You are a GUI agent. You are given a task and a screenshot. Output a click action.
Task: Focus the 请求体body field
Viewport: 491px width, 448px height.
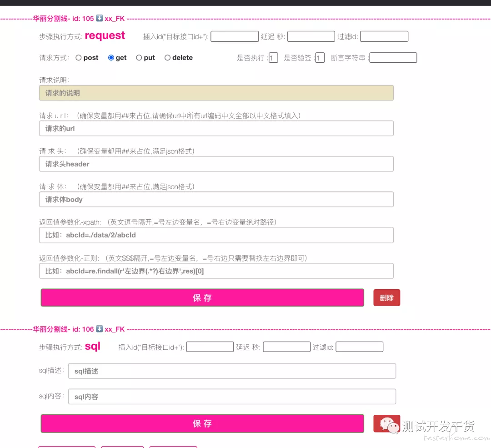click(216, 199)
